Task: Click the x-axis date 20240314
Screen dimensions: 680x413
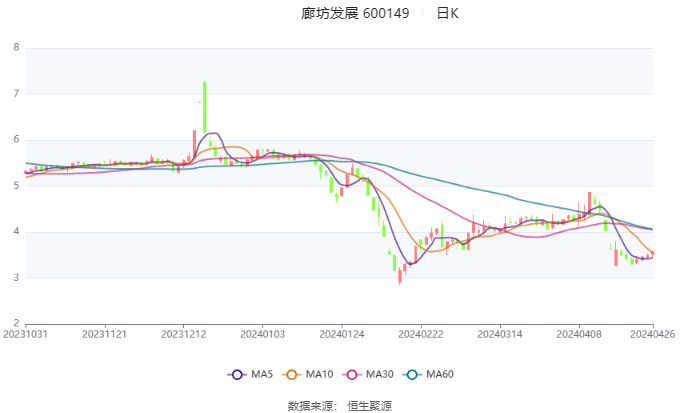Action: tap(500, 334)
